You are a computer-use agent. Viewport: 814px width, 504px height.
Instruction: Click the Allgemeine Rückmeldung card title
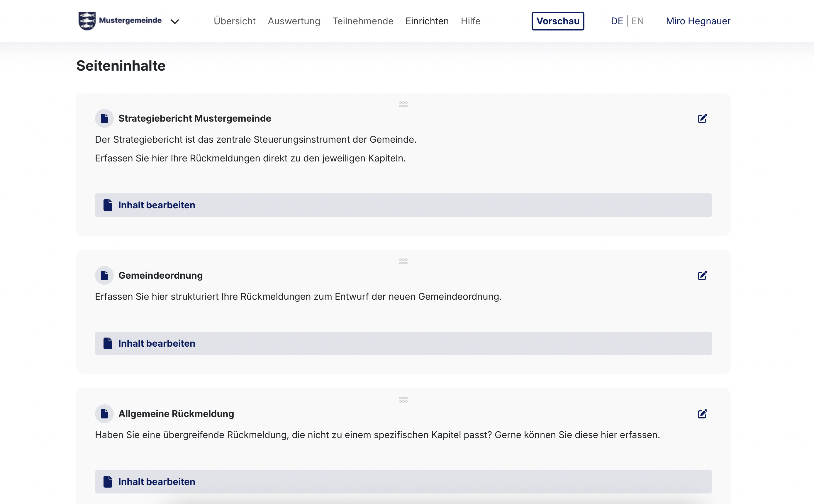point(176,414)
